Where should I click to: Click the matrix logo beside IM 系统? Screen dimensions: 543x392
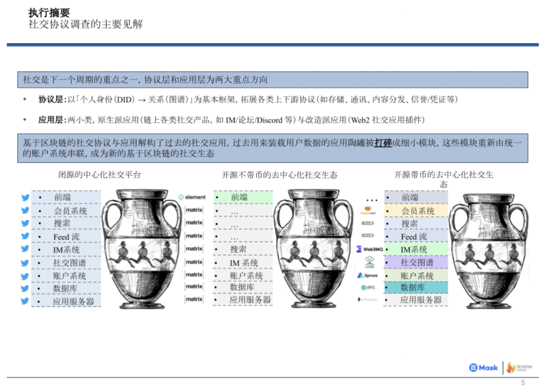tap(194, 262)
